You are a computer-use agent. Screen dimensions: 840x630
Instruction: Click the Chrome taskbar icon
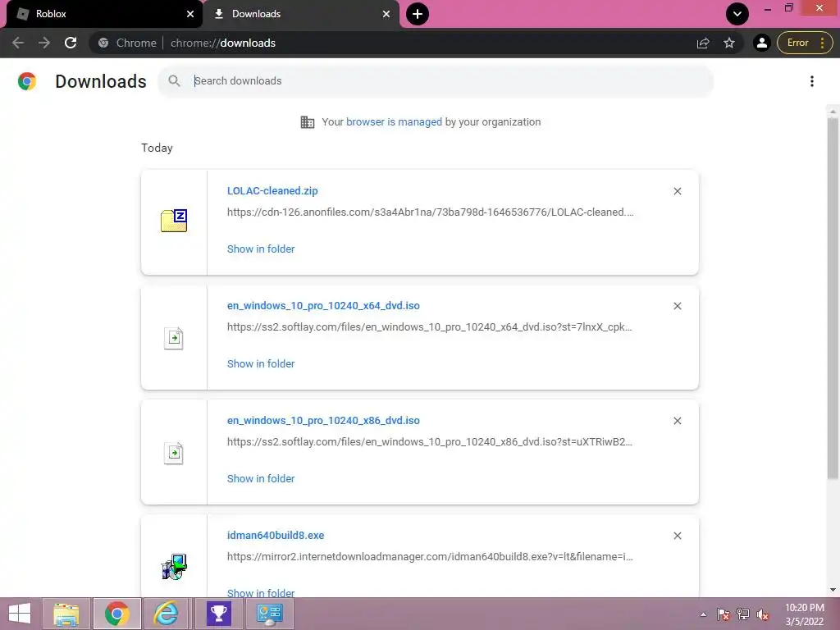point(116,614)
